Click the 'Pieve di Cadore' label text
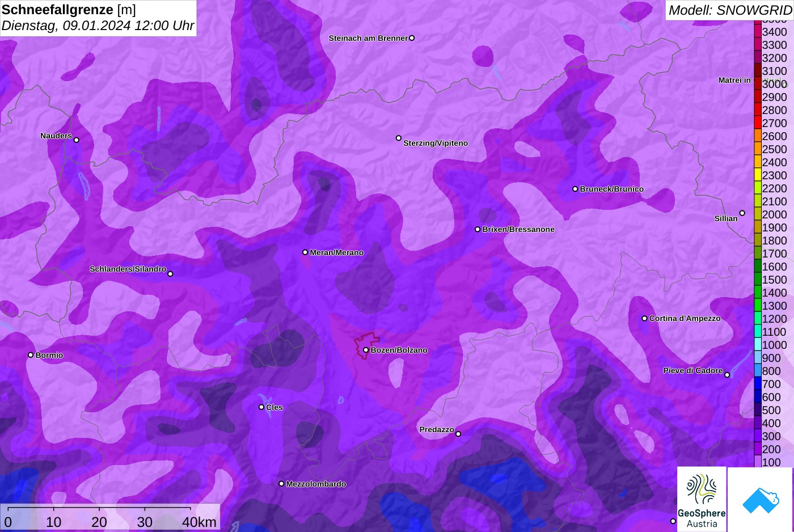Image resolution: width=794 pixels, height=532 pixels. click(x=693, y=370)
